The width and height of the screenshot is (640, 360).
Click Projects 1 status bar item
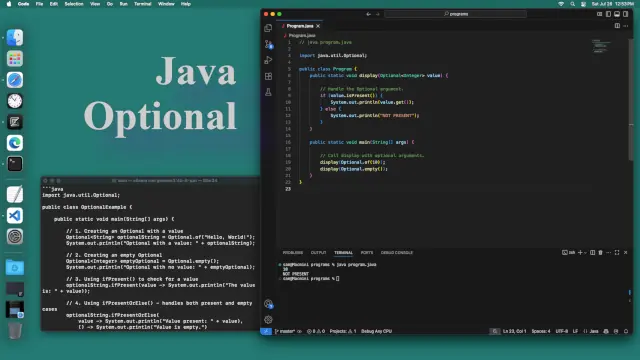pyautogui.click(x=343, y=331)
